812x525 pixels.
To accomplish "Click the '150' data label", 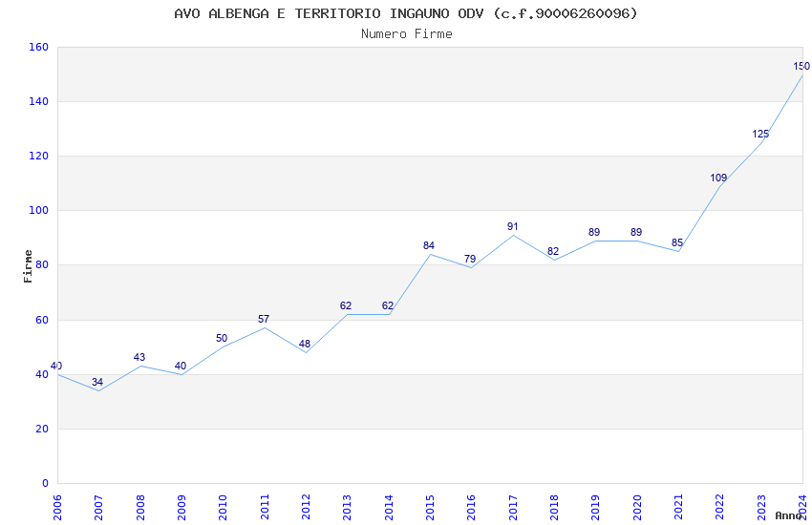I will (801, 66).
